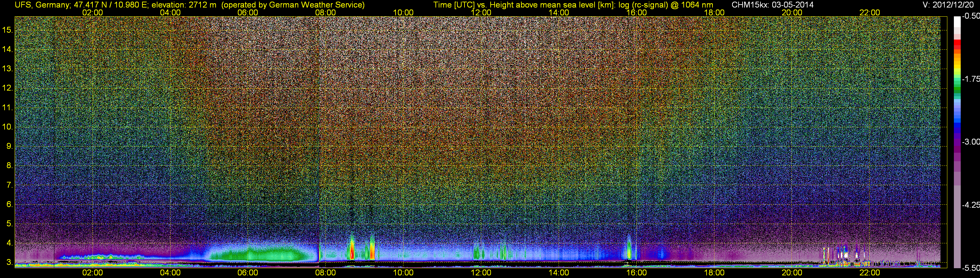Screen dimensions: 980x278
Task: Click the 18:00 label on bottom time axis
Action: click(x=714, y=273)
